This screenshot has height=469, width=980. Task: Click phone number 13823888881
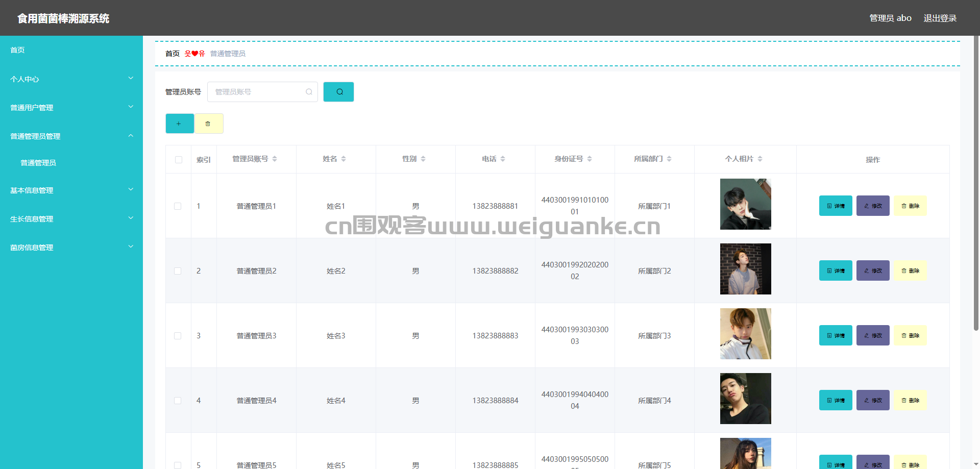[495, 206]
